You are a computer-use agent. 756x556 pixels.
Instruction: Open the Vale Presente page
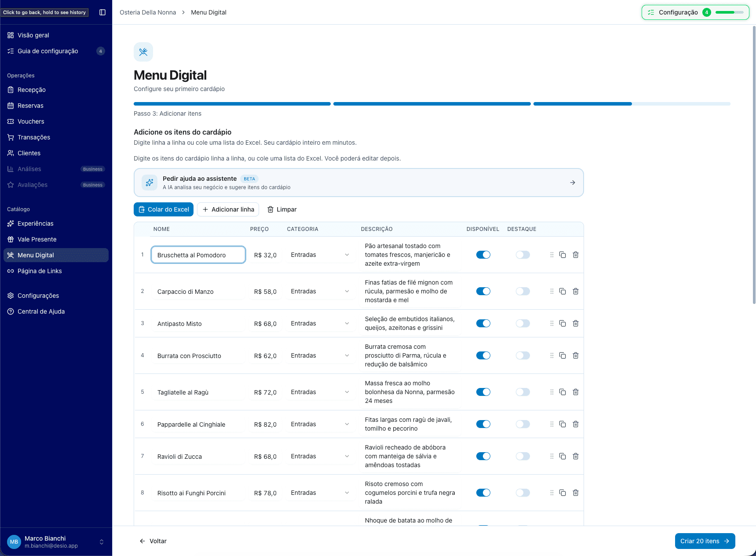point(37,239)
